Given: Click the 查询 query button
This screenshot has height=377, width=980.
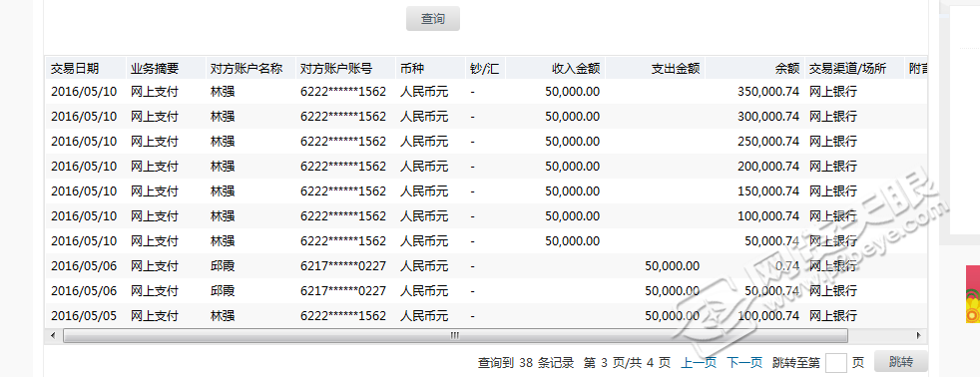Looking at the screenshot, I should pyautogui.click(x=432, y=19).
